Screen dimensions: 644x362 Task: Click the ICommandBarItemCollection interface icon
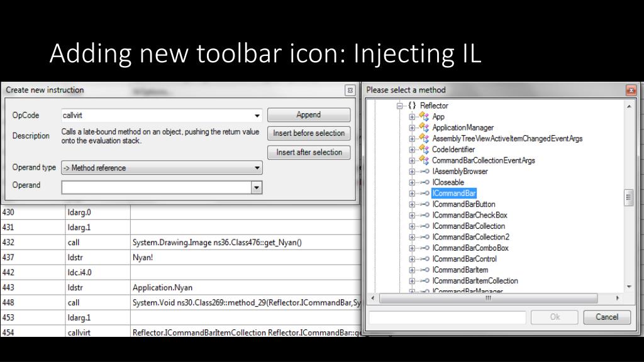pyautogui.click(x=425, y=281)
